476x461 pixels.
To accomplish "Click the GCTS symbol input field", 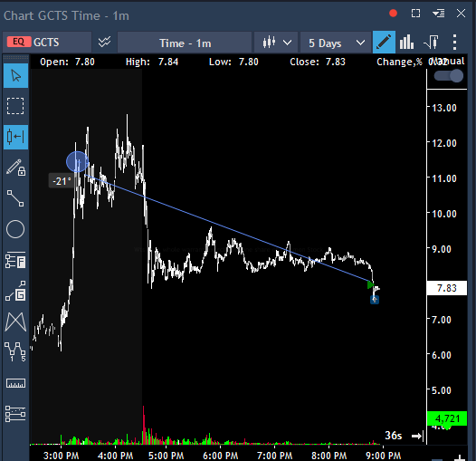I will 47,43.
